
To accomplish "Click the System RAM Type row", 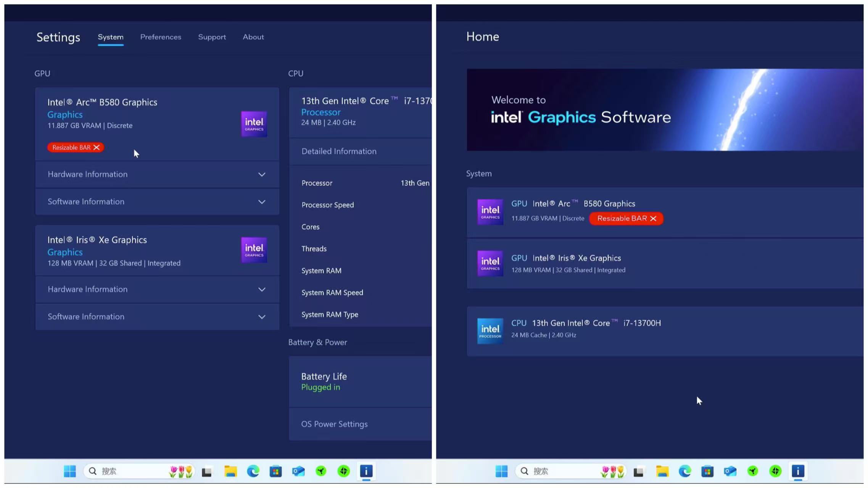I will click(360, 315).
